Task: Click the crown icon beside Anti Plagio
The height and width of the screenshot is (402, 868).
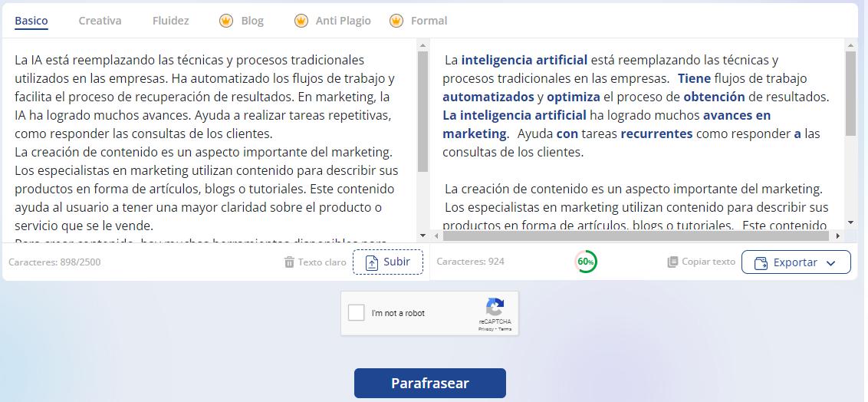Action: 301,21
